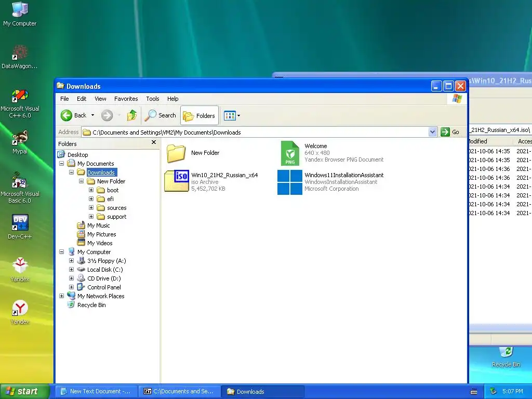Select the Yandex installer box icon
The width and height of the screenshot is (532, 399).
(20, 270)
